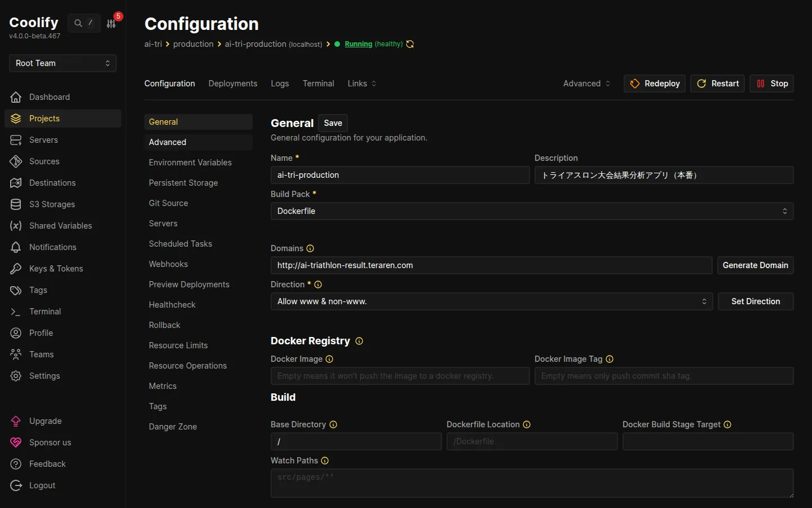Viewport: 812px width, 508px height.
Task: Click the Generate Domain button
Action: pos(755,265)
